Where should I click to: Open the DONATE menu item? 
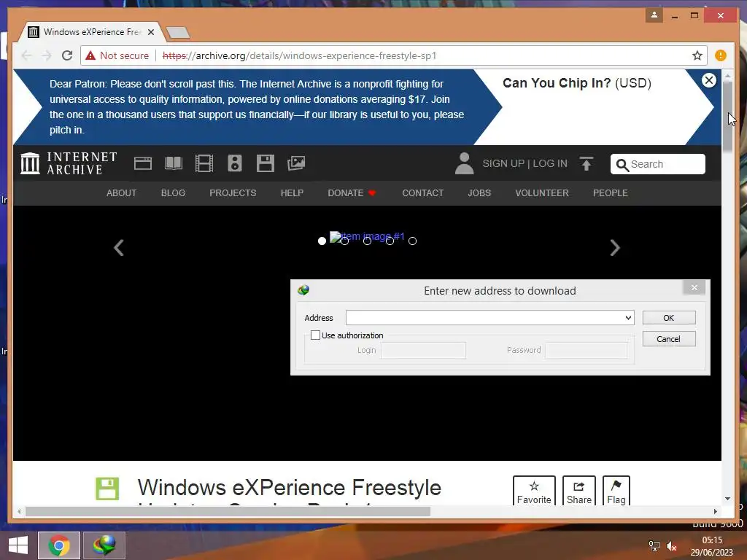pyautogui.click(x=352, y=192)
